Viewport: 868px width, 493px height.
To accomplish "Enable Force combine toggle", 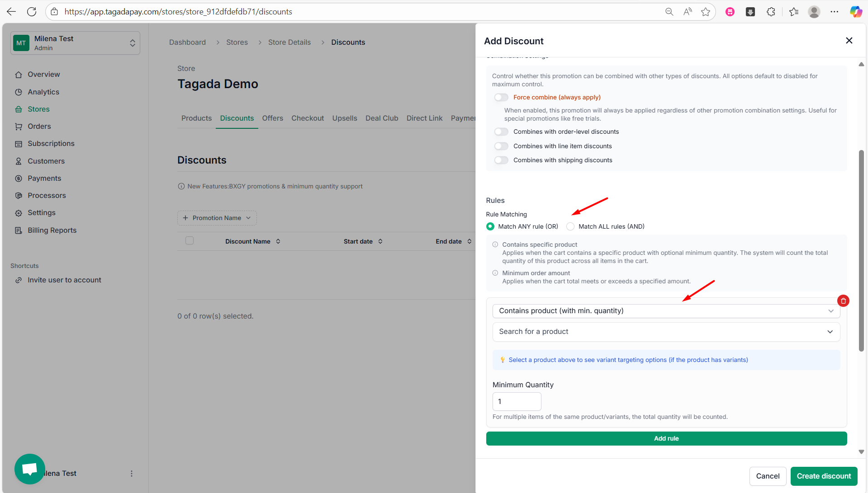I will tap(501, 98).
